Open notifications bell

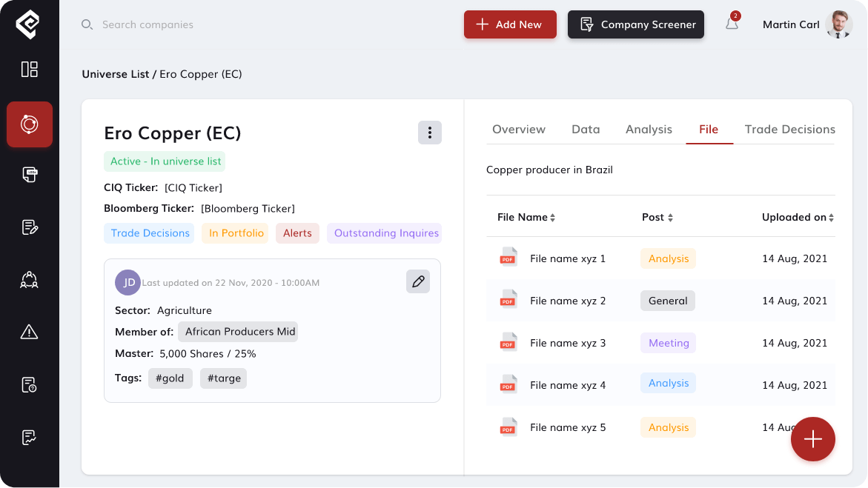point(732,23)
